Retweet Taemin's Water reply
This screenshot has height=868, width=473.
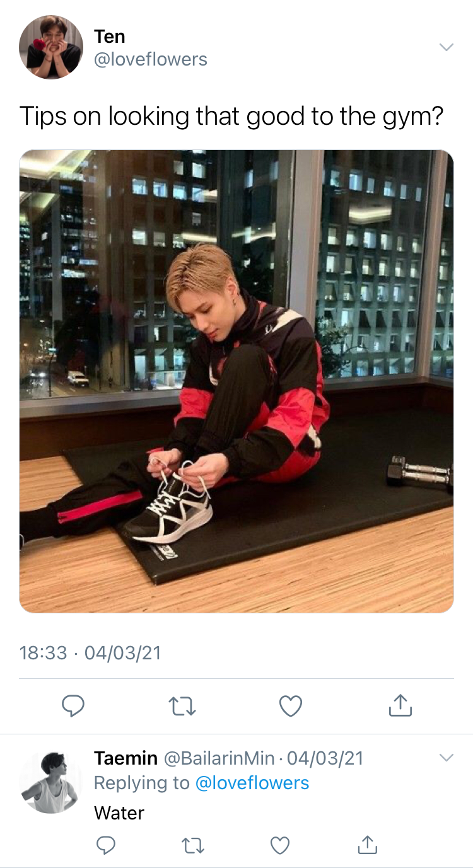pos(192,845)
